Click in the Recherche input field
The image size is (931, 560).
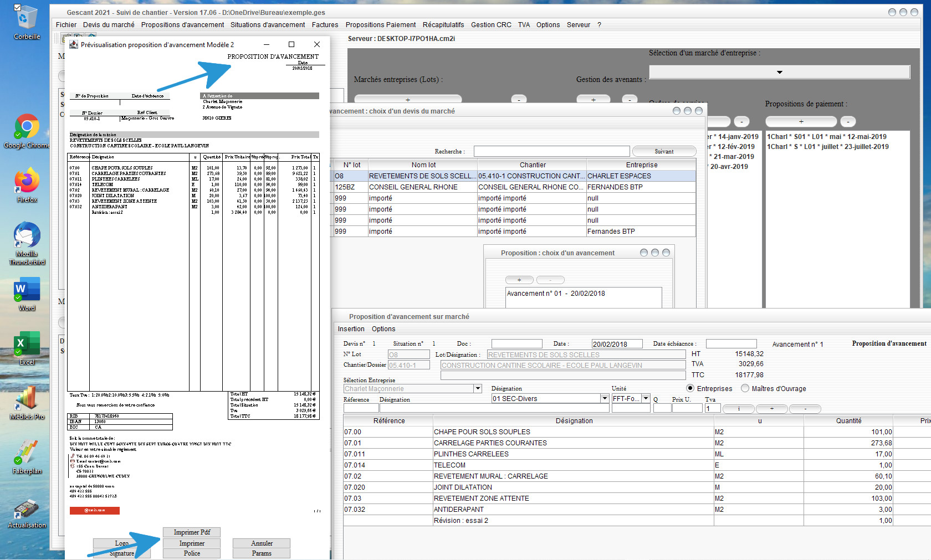point(551,151)
